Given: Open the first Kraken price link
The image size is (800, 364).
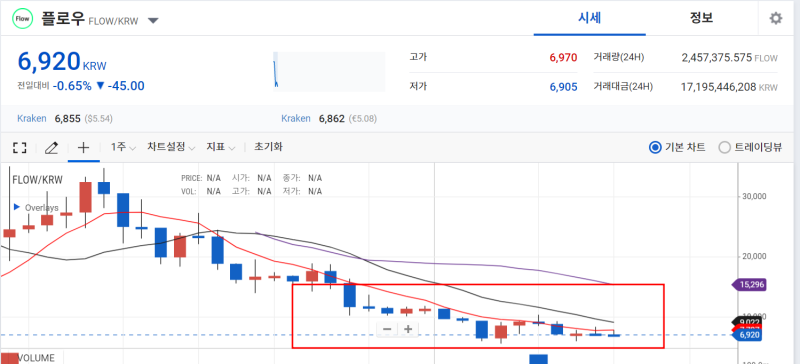Looking at the screenshot, I should tap(32, 118).
